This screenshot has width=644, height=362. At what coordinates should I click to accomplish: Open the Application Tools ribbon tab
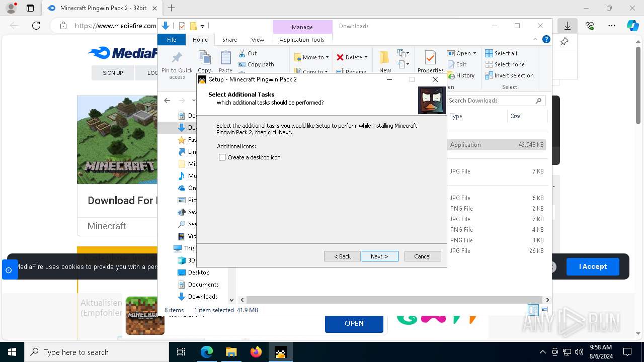pyautogui.click(x=302, y=40)
